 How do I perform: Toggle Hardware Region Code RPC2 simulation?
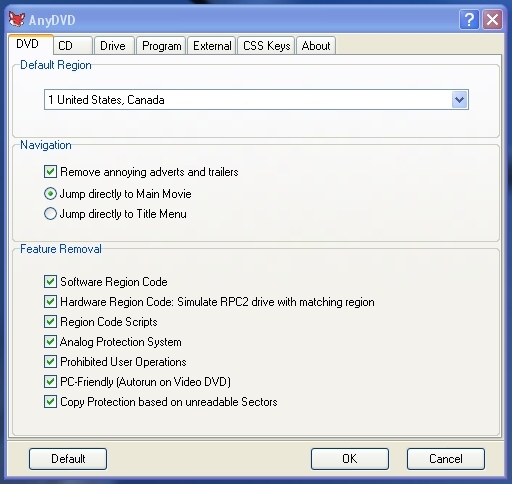50,302
